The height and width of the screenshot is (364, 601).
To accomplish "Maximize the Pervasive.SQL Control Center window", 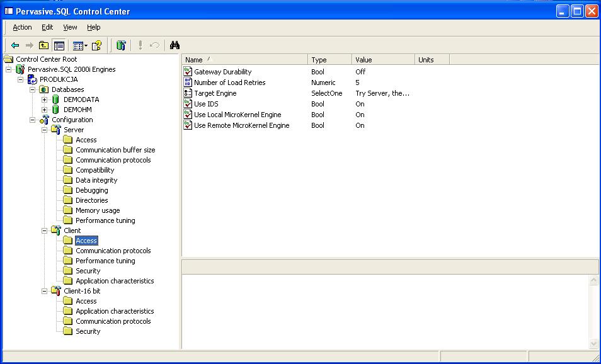I will 577,11.
